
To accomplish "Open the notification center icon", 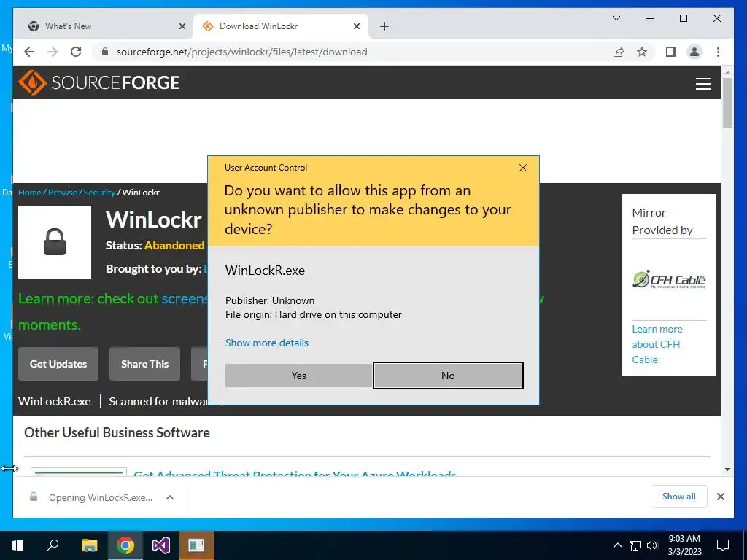I will click(x=723, y=545).
